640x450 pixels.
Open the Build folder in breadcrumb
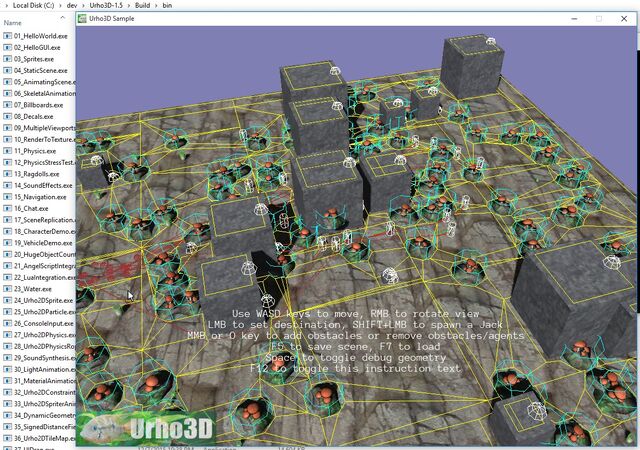point(142,5)
